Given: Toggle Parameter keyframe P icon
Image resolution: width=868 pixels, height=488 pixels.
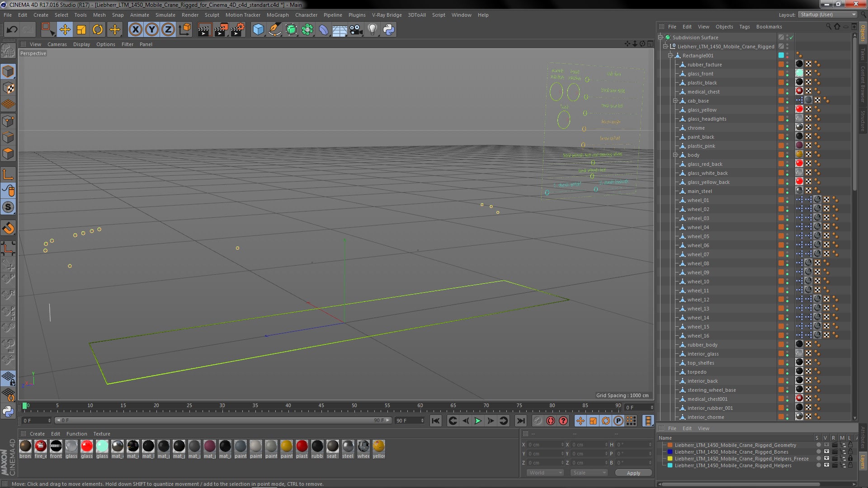Looking at the screenshot, I should [x=618, y=421].
